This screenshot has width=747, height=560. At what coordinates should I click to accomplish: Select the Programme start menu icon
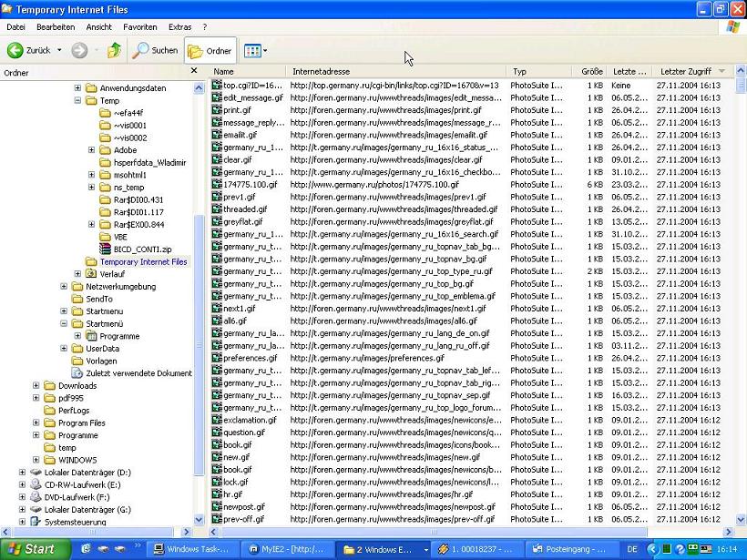[x=91, y=336]
